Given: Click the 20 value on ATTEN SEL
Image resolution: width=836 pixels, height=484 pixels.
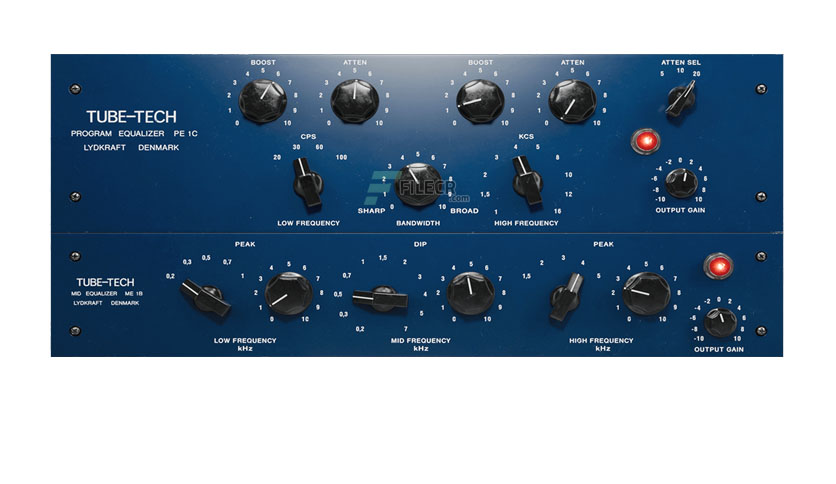Looking at the screenshot, I should pyautogui.click(x=696, y=74).
